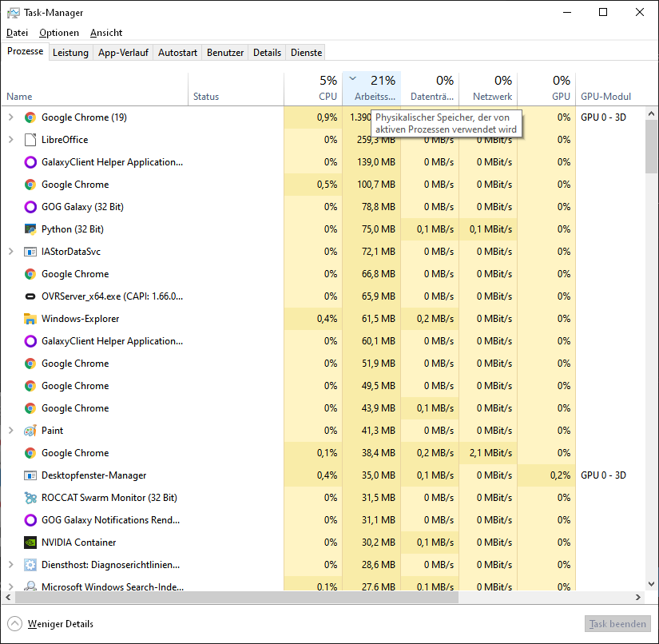Viewport: 659px width, 644px height.
Task: Click the GOG Galaxy Notifications Renderer icon
Action: pos(30,520)
